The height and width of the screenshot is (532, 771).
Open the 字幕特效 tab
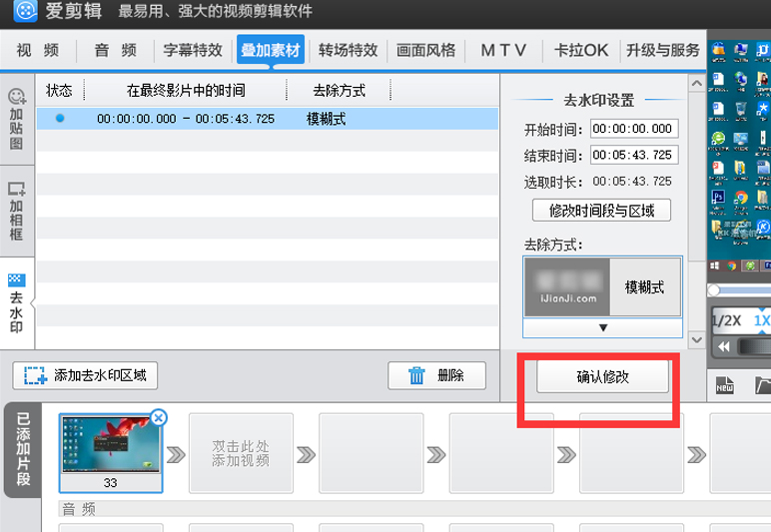[193, 50]
